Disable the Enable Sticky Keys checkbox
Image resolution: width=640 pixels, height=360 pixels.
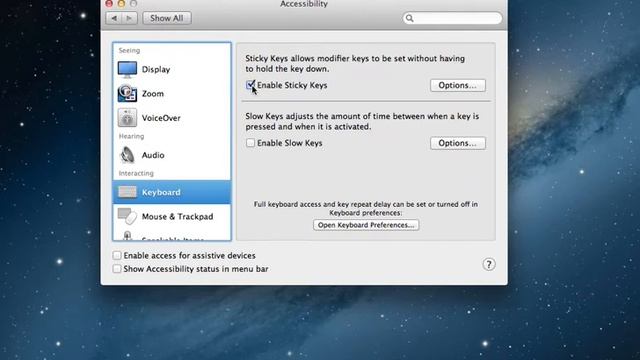250,85
